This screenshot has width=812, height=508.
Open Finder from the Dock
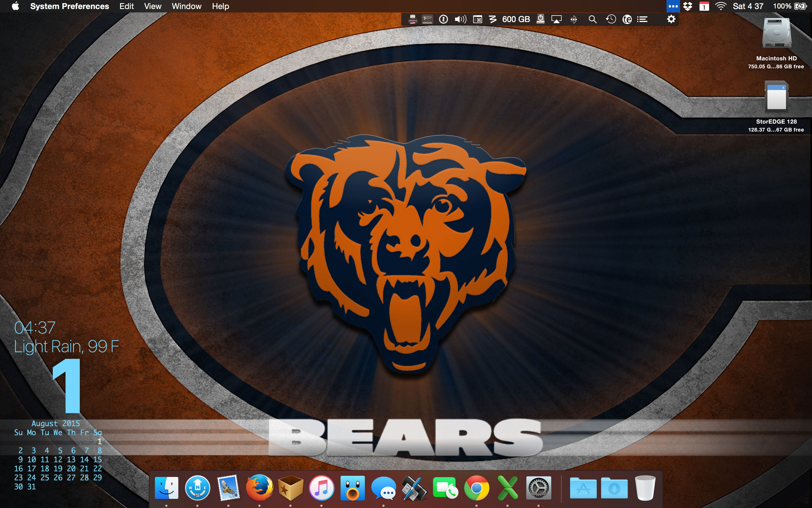click(x=166, y=487)
